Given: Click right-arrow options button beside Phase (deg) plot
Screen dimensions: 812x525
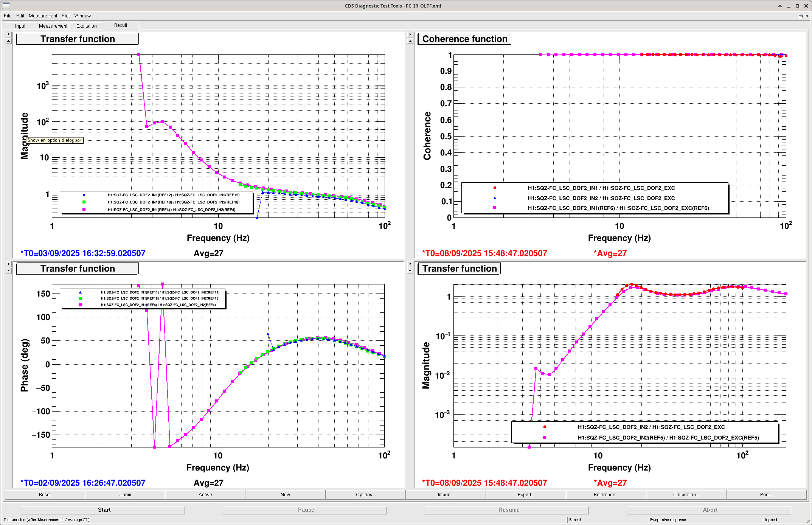Looking at the screenshot, I should point(8,264).
